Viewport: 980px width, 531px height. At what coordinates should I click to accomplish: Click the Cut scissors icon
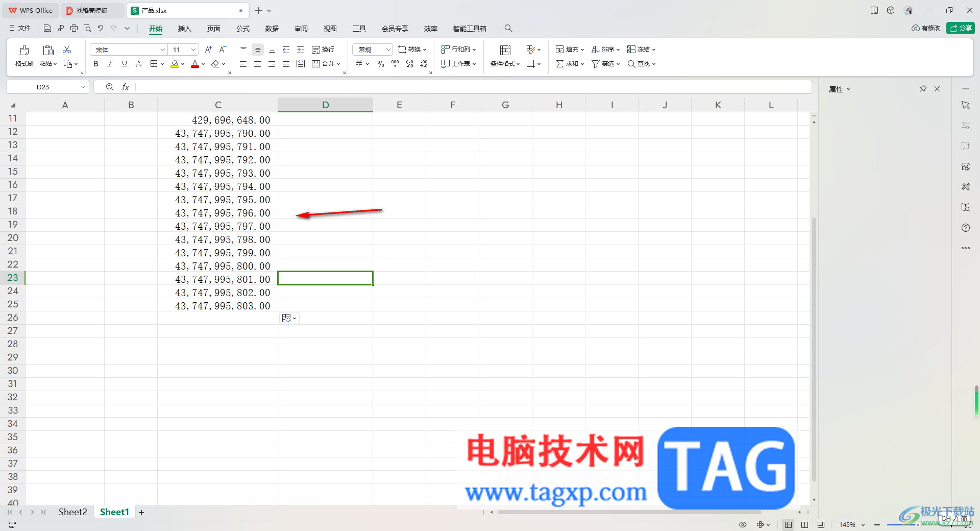click(x=67, y=50)
